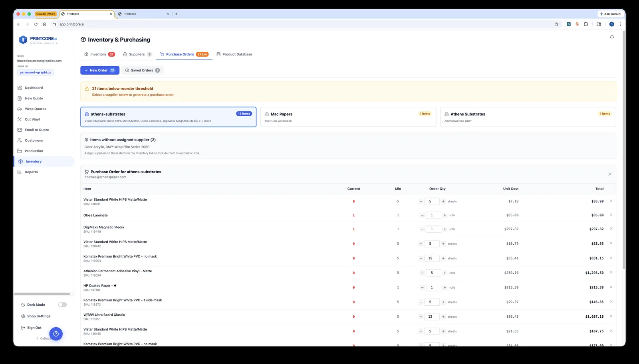639x364 pixels.
Task: Open Shop Settings
Action: (38, 316)
